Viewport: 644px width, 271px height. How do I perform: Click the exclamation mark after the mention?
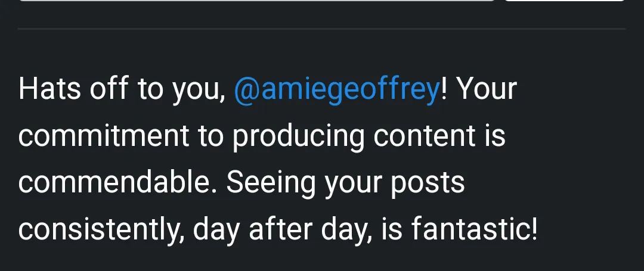pyautogui.click(x=444, y=89)
